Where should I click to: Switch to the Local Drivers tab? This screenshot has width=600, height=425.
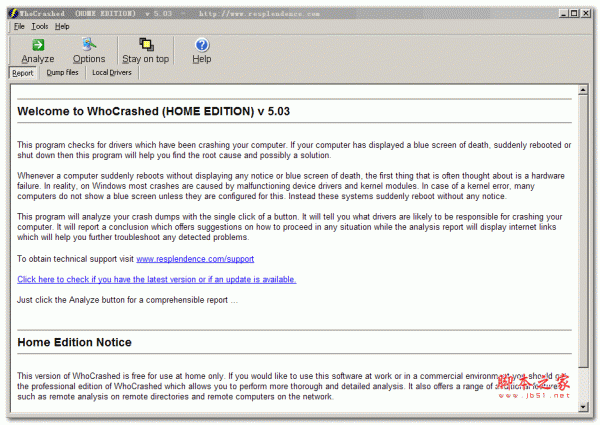point(112,72)
